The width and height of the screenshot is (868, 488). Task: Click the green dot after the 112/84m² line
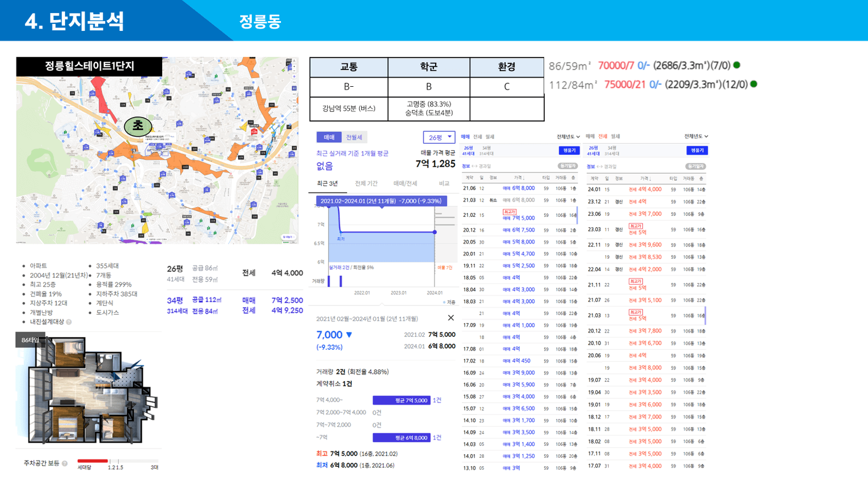pyautogui.click(x=754, y=84)
